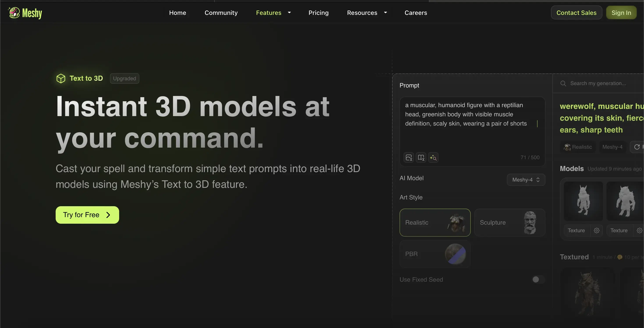Toggle the Use Fixed Seed switch
Viewport: 644px width, 328px height.
(x=538, y=279)
